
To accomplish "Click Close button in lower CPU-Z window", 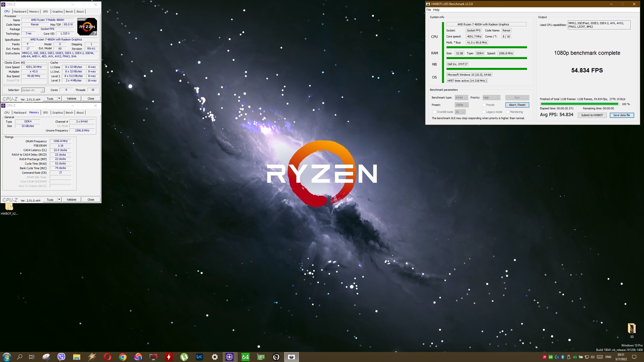I will coord(91,200).
